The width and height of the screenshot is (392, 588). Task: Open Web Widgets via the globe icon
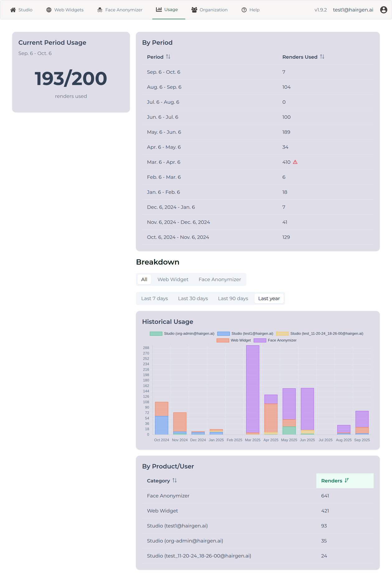click(48, 10)
